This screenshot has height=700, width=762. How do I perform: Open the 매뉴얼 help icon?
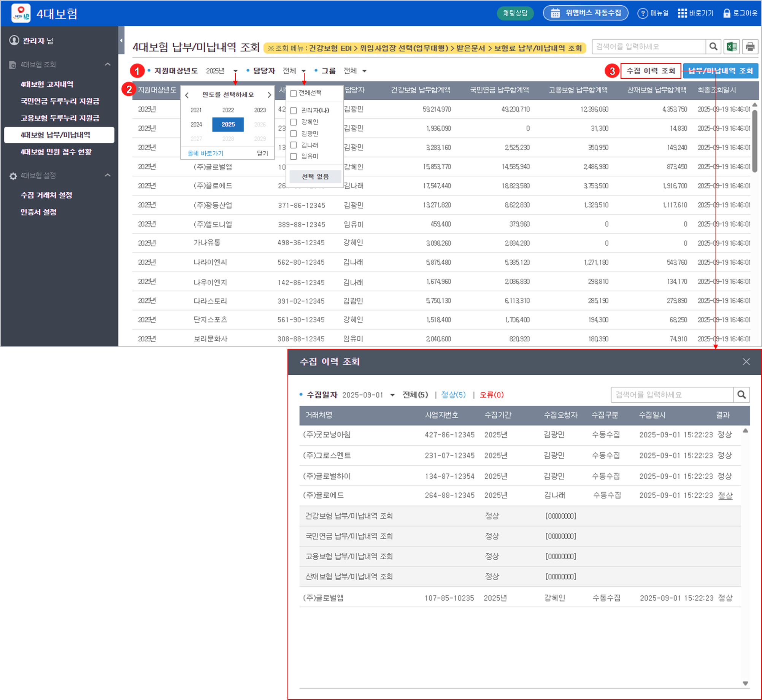click(x=642, y=13)
